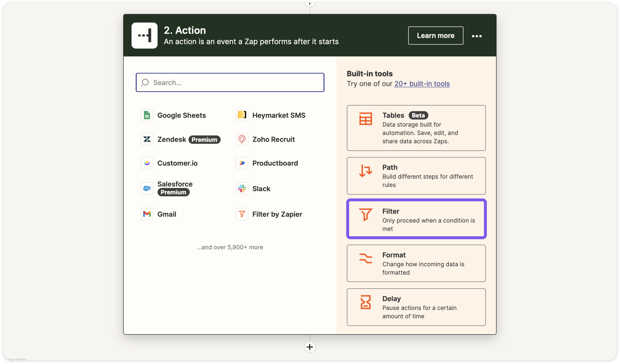Open the 20+ built-in tools link
Viewport: 620px width, 364px height.
click(x=422, y=84)
